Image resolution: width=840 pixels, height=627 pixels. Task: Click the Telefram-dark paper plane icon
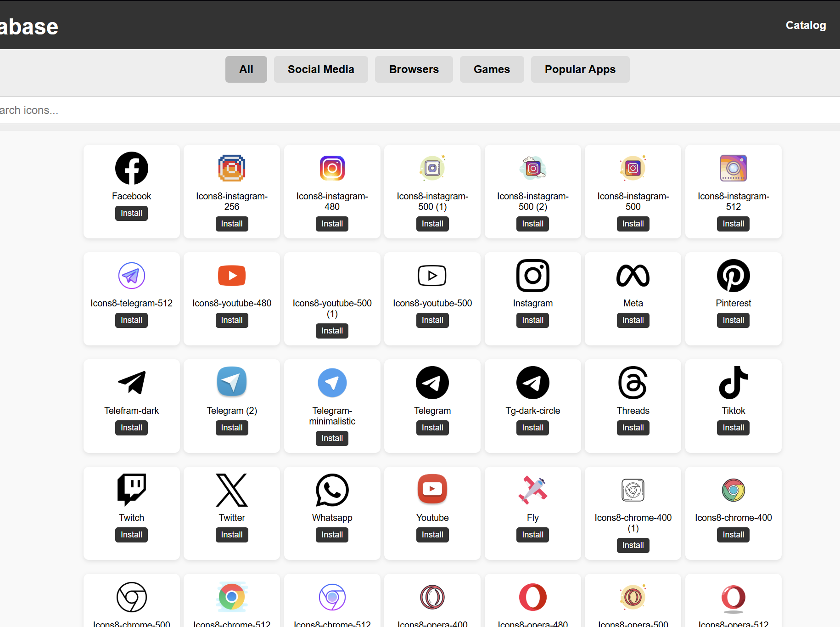[131, 383]
